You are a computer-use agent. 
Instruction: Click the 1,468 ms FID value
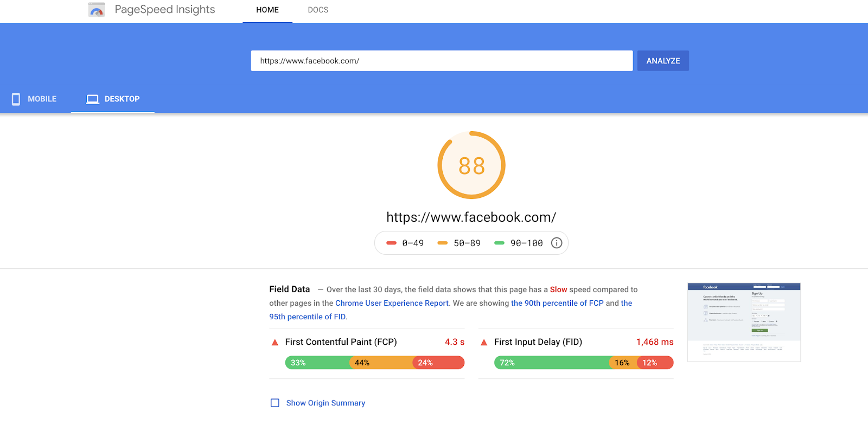[x=655, y=342]
